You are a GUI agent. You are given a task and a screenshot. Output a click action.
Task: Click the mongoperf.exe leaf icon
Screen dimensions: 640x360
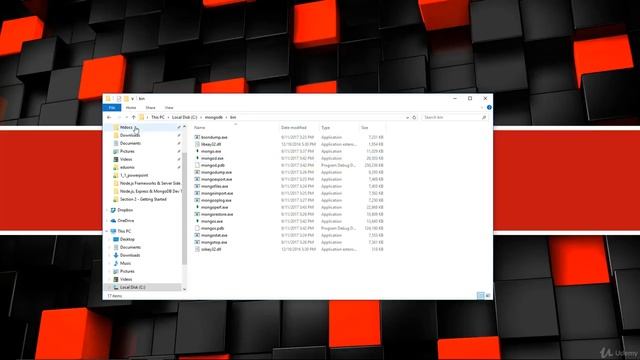pyautogui.click(x=197, y=207)
